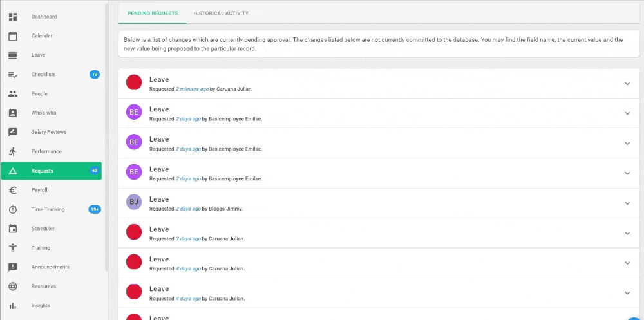Open the Performance running-figure icon
Screen dimensions: 644x320
pos(13,151)
